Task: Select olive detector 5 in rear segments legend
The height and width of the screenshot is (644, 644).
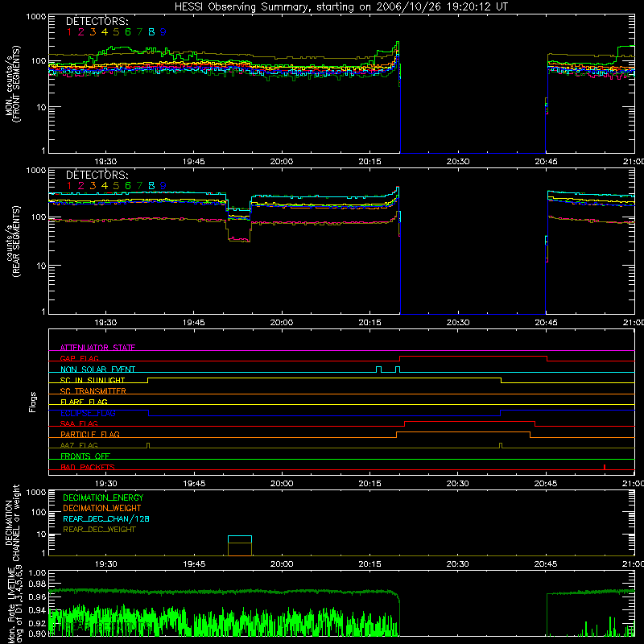Action: pos(116,186)
